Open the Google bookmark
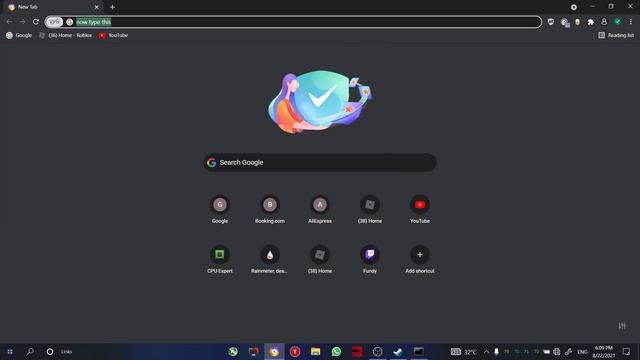 (19, 36)
